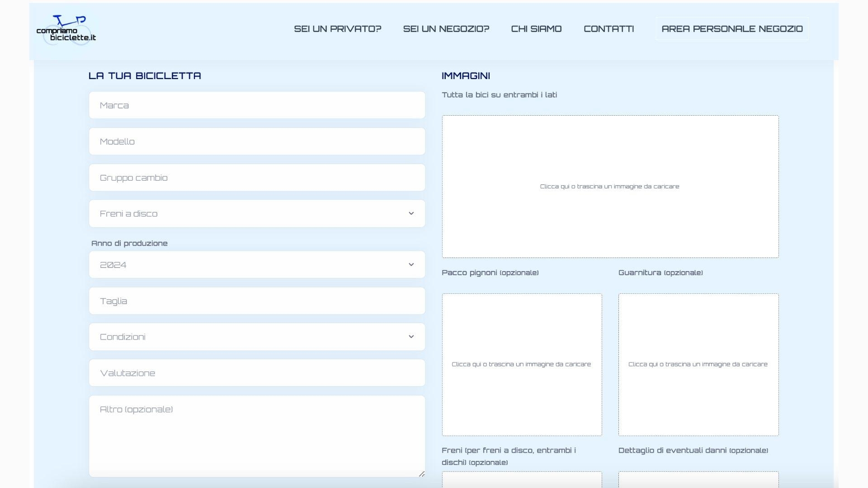Grab the Altro textarea resize handle

click(x=421, y=474)
